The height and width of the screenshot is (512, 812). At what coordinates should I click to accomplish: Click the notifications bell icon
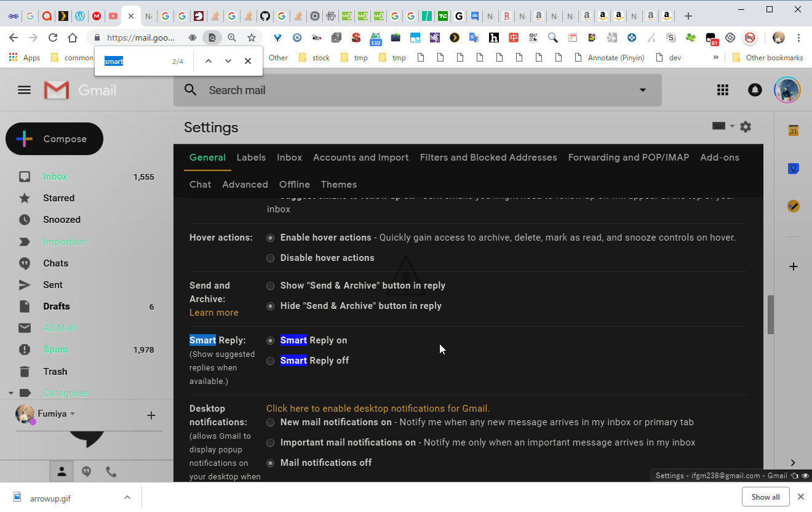pos(755,90)
